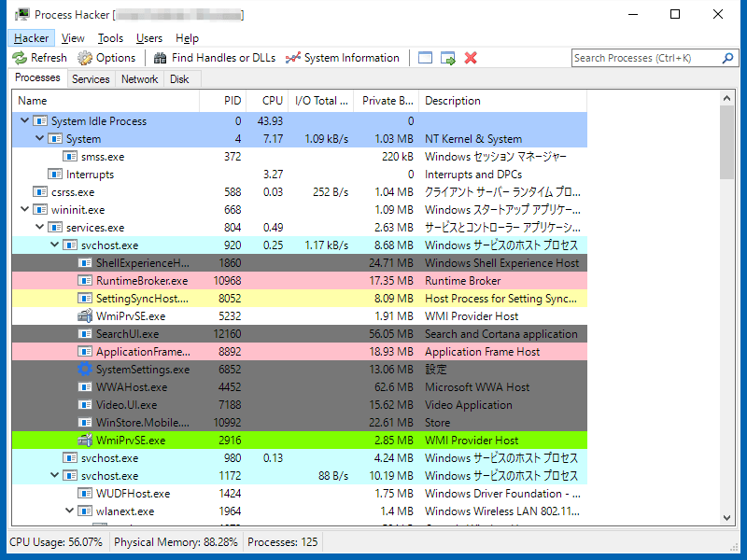Click the Microsoft WWA Host description
Viewport: 747px width, 560px height.
click(x=477, y=387)
